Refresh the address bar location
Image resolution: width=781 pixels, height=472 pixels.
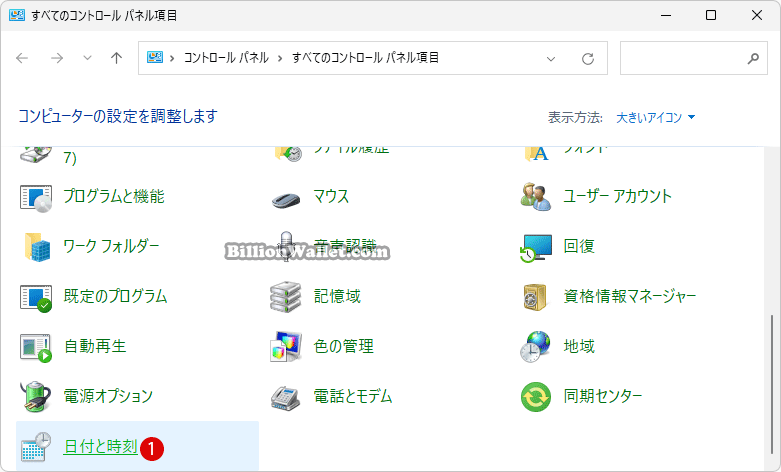(x=588, y=59)
